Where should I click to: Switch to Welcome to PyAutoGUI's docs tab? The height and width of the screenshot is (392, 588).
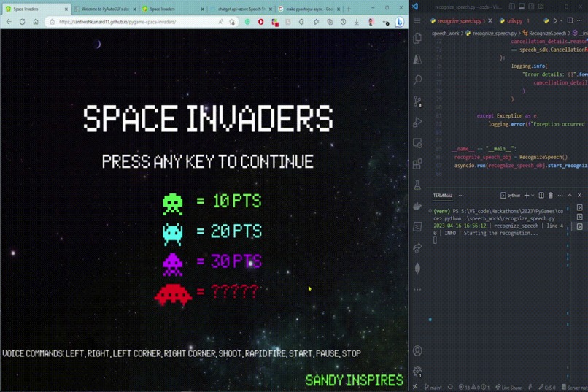point(105,9)
